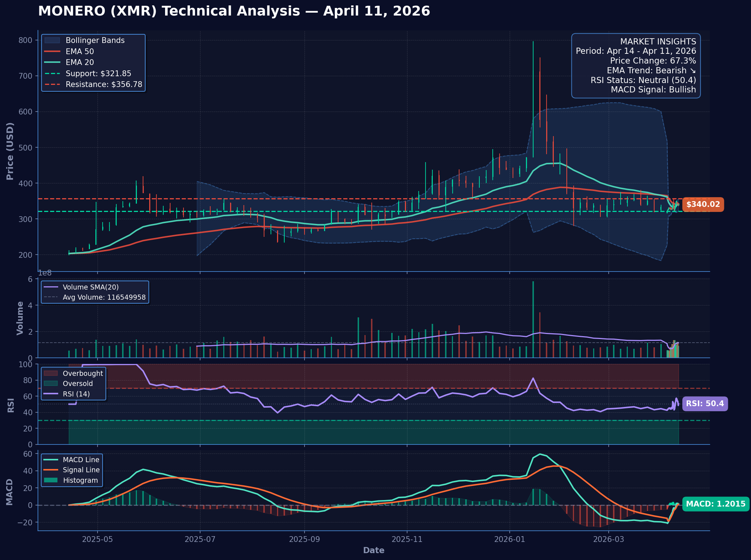This screenshot has width=751, height=560.
Task: Click the Overbought legend swatch
Action: [51, 374]
